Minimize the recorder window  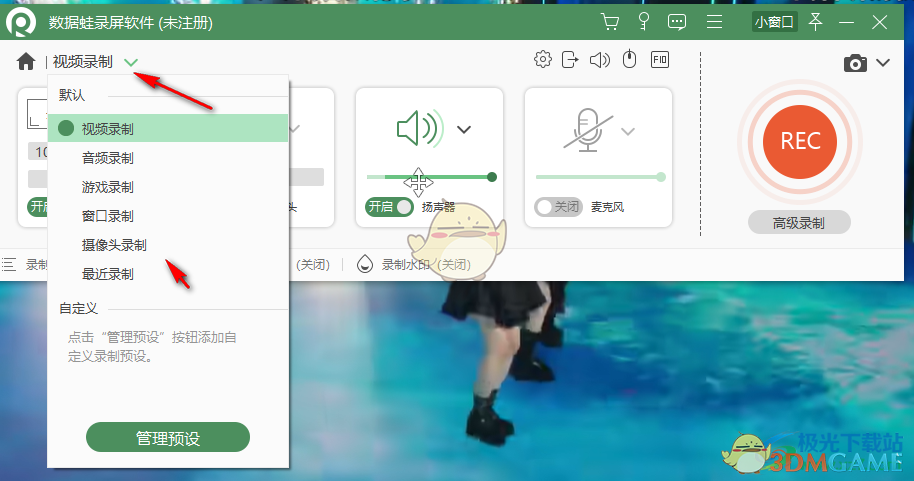coord(846,23)
